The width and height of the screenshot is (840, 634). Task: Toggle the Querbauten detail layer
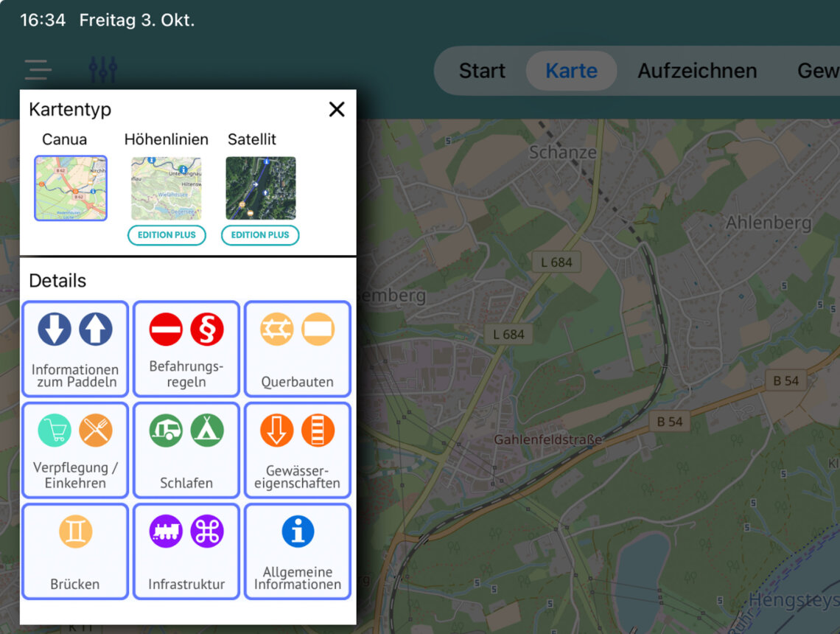[298, 349]
